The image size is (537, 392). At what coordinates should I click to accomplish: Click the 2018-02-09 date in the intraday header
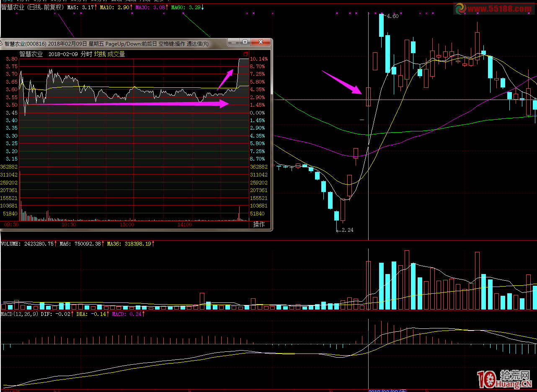tap(63, 54)
